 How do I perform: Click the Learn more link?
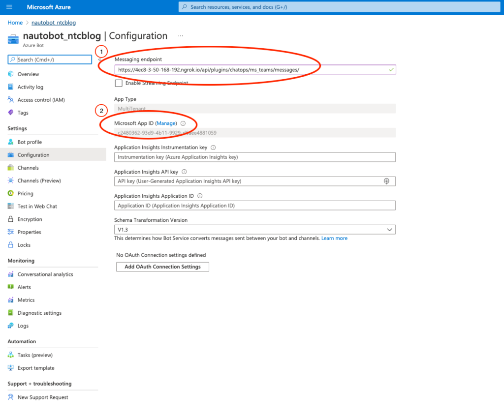[x=334, y=238]
